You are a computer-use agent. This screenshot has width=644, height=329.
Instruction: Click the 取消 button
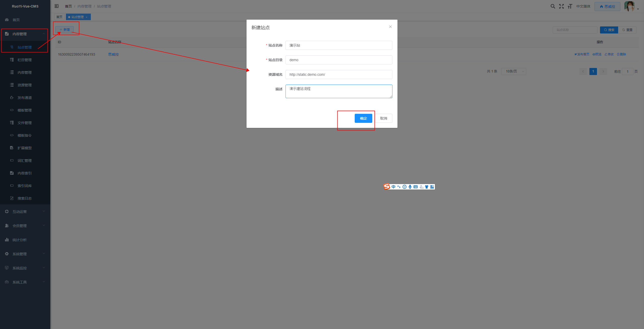[383, 118]
